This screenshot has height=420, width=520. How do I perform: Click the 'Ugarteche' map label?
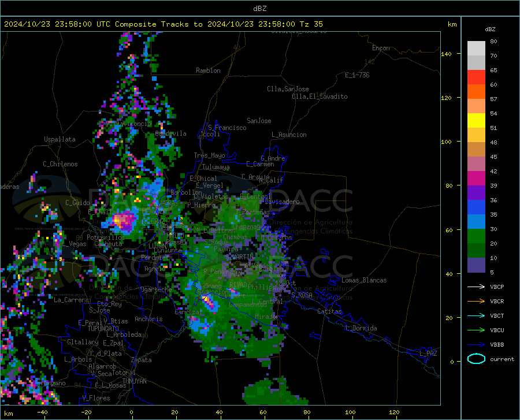pyautogui.click(x=156, y=289)
